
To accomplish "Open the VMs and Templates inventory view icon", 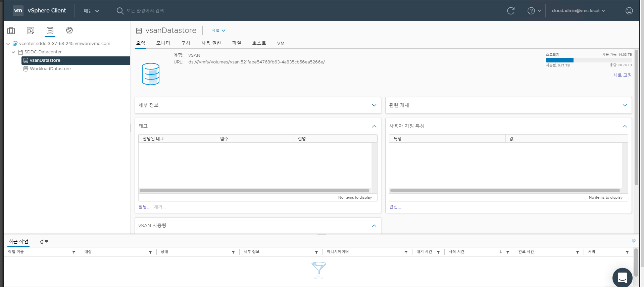I will (x=31, y=31).
